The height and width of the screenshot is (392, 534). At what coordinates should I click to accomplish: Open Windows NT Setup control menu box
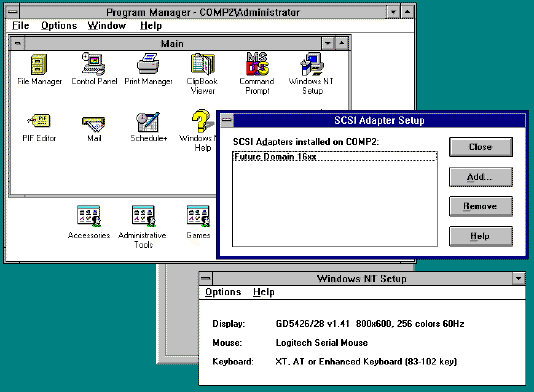coord(206,279)
